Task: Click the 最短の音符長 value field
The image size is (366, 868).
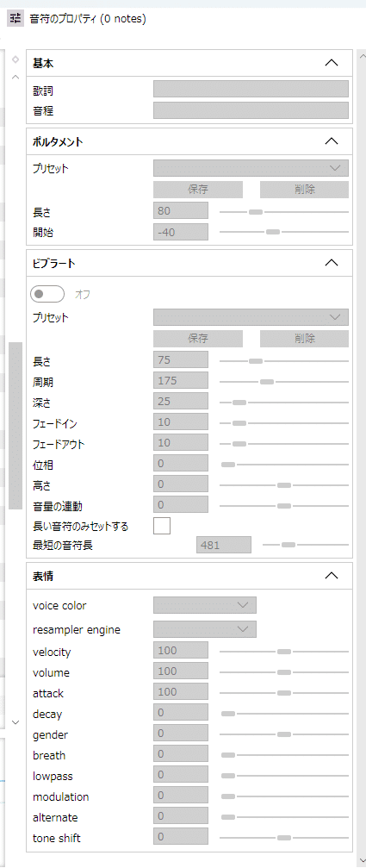Action: pos(224,545)
